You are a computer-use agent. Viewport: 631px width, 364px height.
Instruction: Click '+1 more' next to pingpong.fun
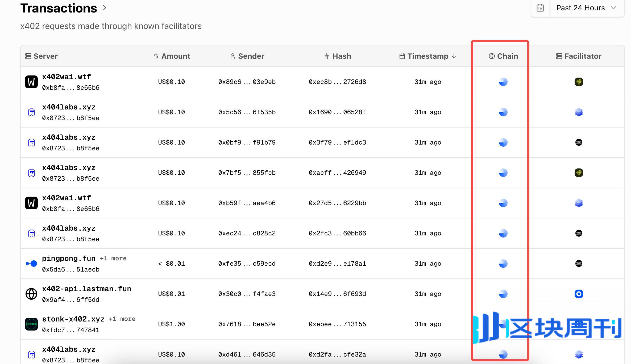(x=113, y=259)
